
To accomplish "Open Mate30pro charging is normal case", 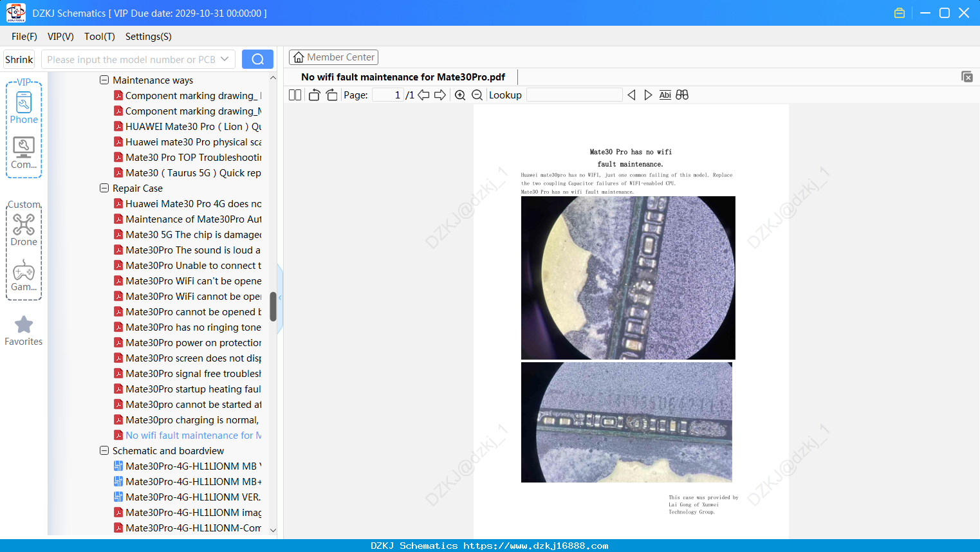I will pos(187,420).
